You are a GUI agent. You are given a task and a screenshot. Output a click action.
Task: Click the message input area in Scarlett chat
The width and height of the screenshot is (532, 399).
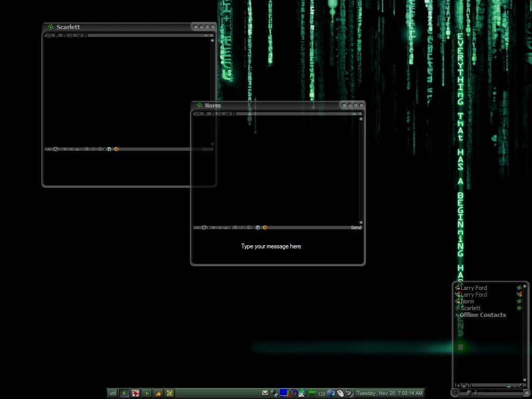click(x=129, y=168)
